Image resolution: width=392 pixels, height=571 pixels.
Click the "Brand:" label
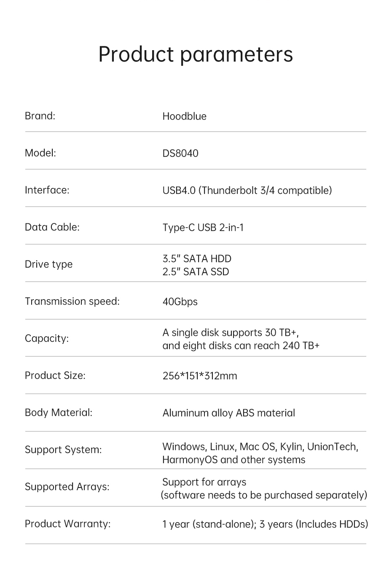(x=40, y=116)
